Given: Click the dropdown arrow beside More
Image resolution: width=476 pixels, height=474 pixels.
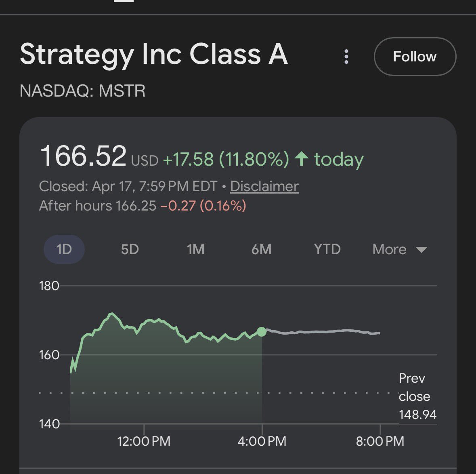Looking at the screenshot, I should click(421, 250).
